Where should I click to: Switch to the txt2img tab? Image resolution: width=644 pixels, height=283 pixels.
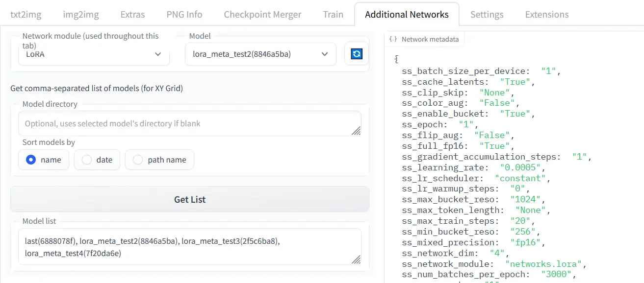tap(26, 14)
